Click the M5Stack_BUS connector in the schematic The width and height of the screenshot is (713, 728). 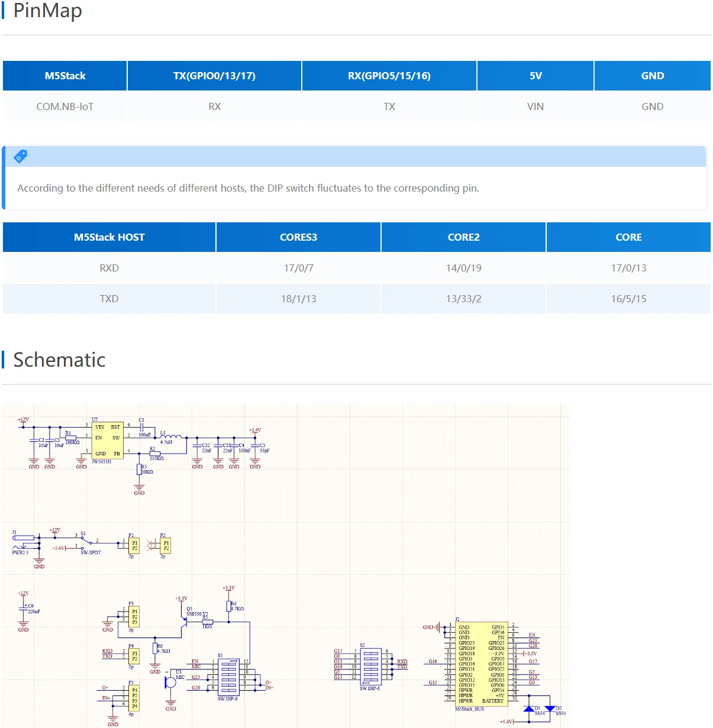(x=480, y=664)
